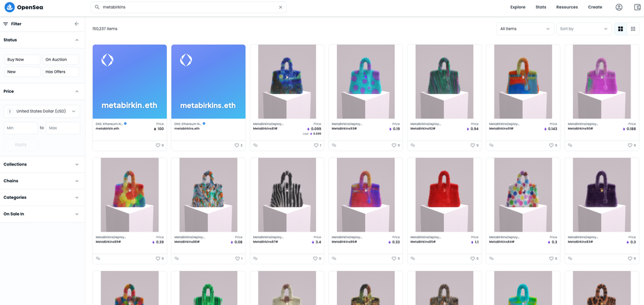Click the verified badge on metabirkin.eth card

[126, 124]
